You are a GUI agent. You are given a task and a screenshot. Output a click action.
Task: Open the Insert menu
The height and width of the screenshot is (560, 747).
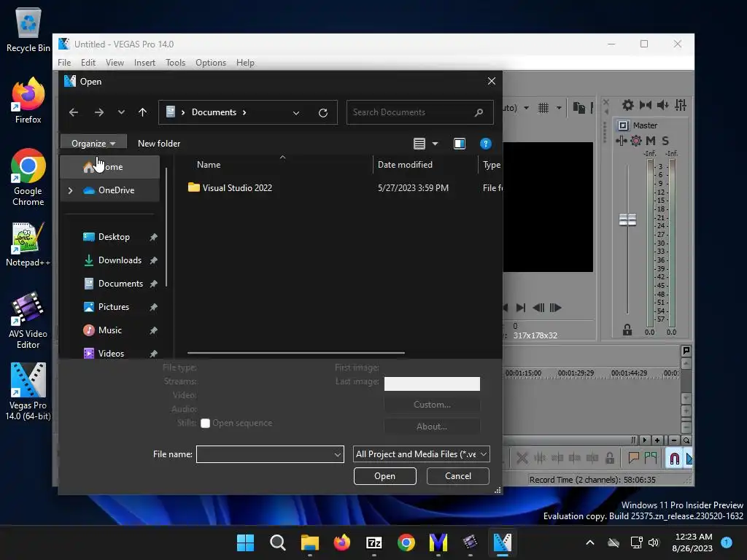[x=144, y=63]
